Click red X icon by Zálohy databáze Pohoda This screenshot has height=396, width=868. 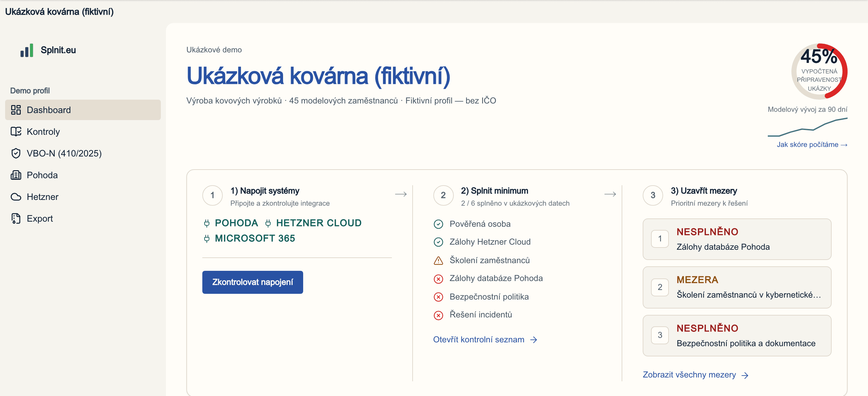pos(438,279)
